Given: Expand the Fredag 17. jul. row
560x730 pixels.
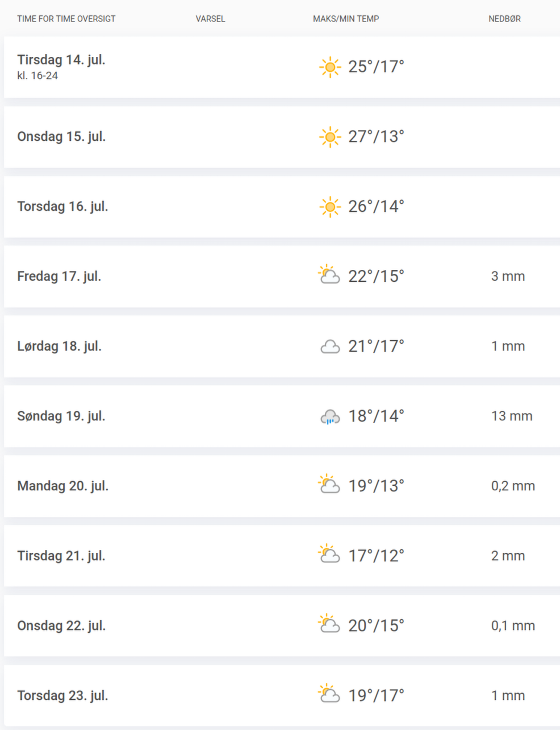Looking at the screenshot, I should 282,277.
